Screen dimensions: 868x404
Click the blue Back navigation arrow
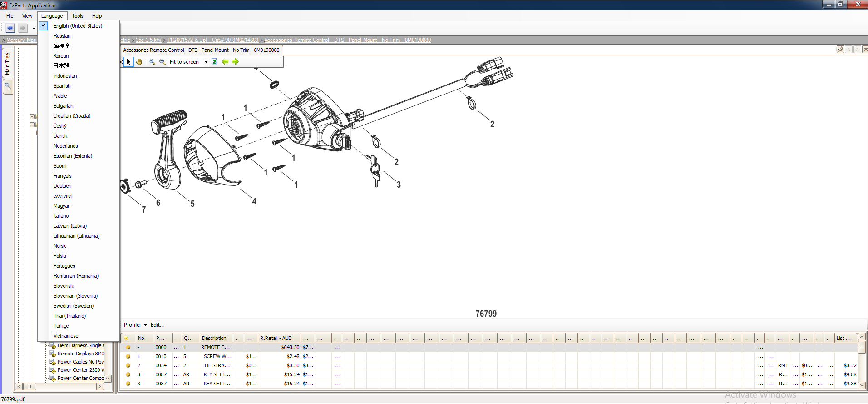[x=10, y=28]
